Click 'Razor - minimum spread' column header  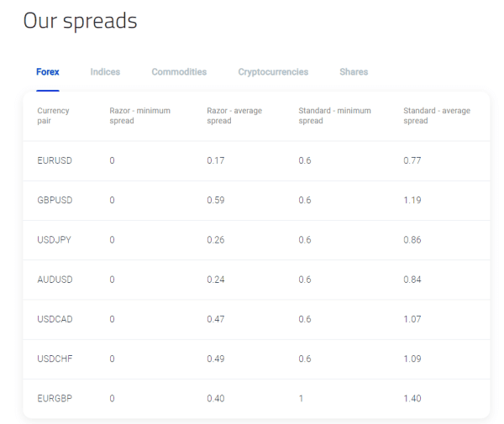139,116
